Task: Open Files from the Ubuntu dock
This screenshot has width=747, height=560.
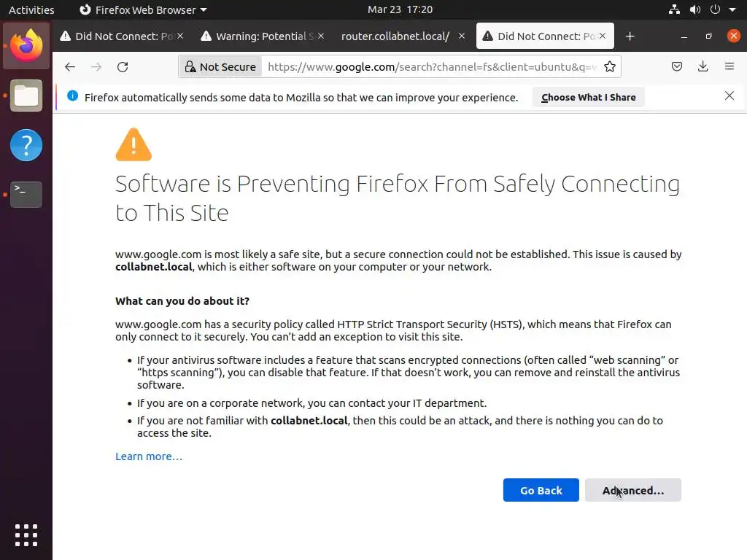Action: coord(26,96)
